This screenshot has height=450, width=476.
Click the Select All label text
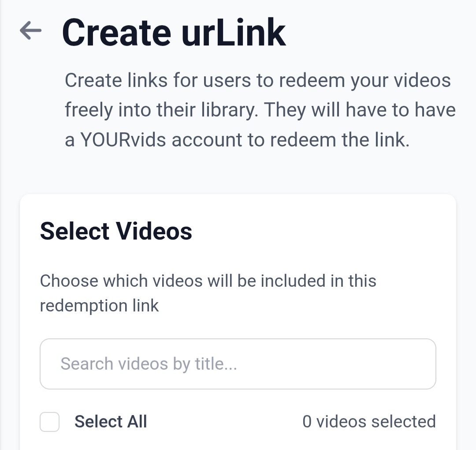click(111, 422)
